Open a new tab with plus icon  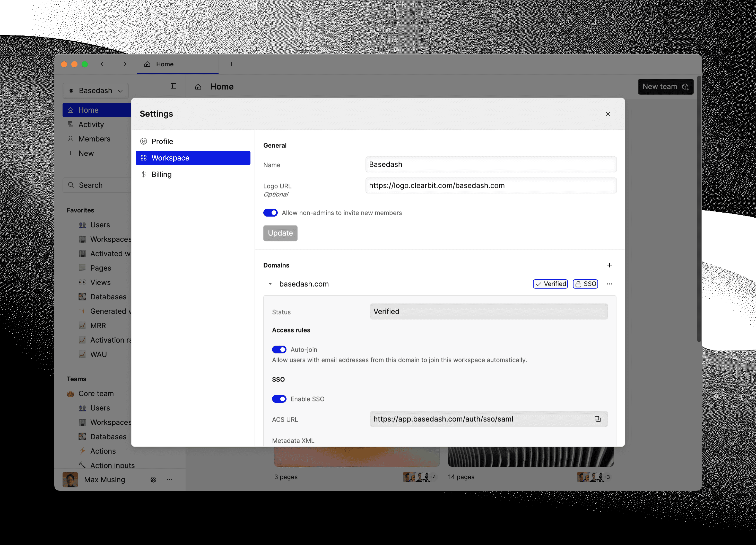(x=232, y=64)
